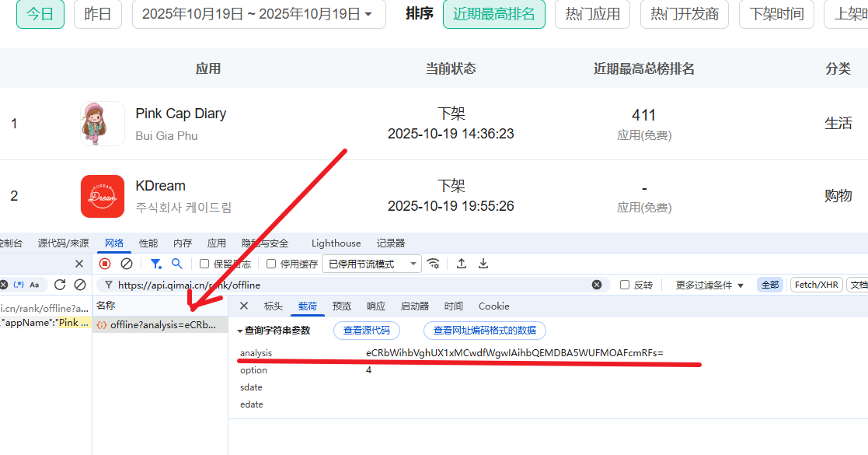Open the KDream app link
Screen dimensions: 868x455
point(161,186)
